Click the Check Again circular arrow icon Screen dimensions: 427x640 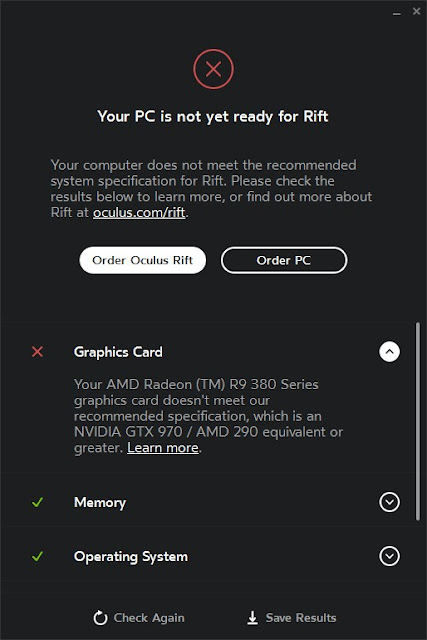click(x=100, y=618)
